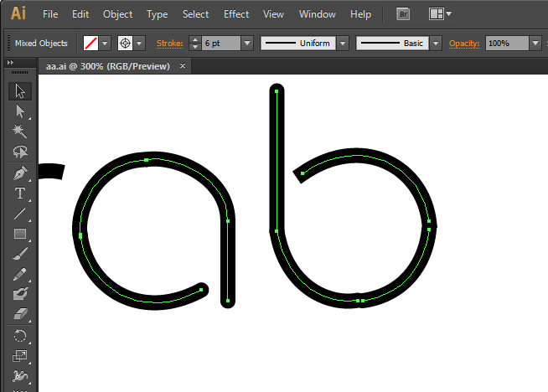Open the Stroke panel link
Screen dimensions: 548x392
(x=169, y=44)
